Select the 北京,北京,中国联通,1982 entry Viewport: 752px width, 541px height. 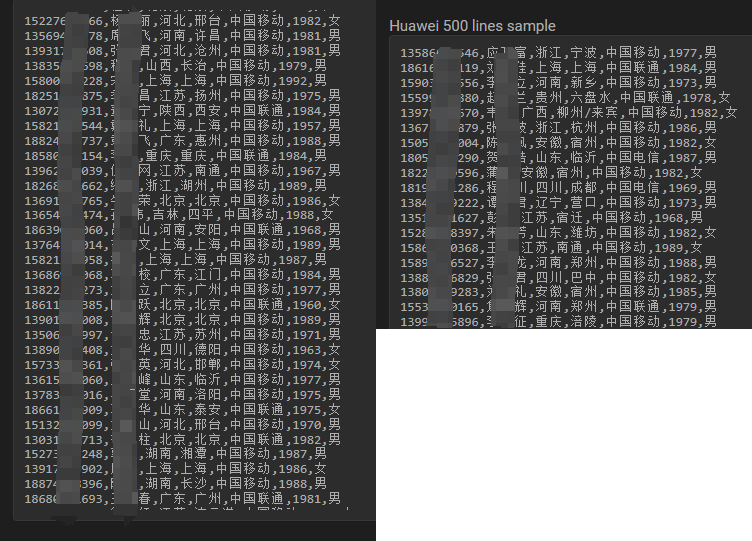(182, 439)
